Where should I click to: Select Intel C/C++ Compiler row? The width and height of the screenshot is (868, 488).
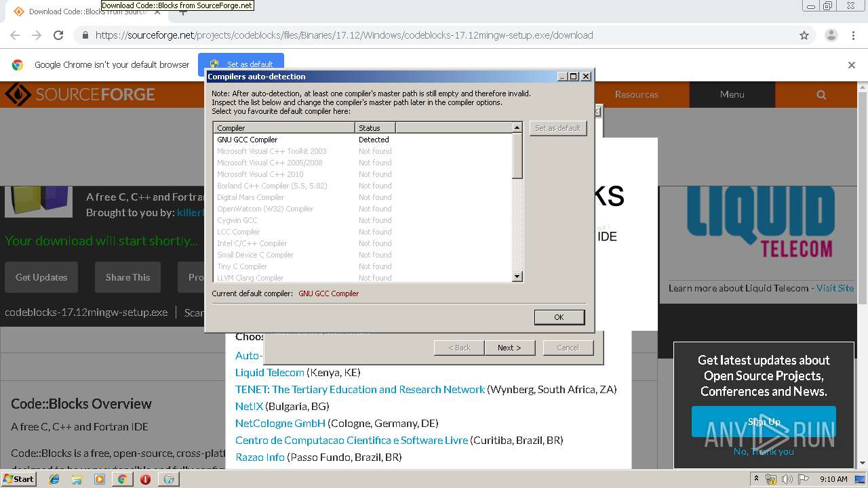point(363,243)
